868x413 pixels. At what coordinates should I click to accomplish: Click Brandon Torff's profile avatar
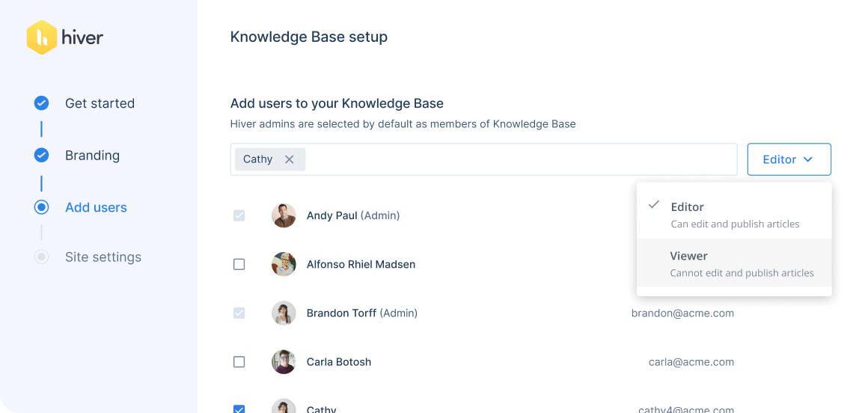[284, 313]
